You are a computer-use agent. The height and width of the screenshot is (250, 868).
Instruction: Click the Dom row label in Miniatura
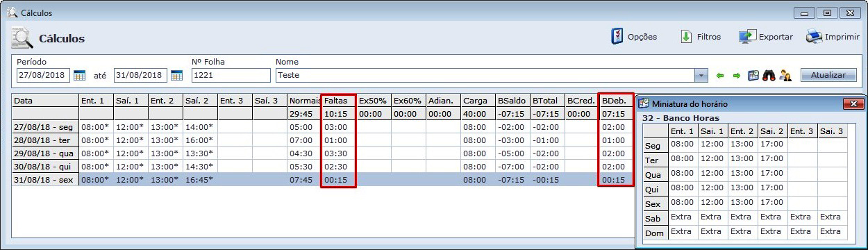[655, 233]
